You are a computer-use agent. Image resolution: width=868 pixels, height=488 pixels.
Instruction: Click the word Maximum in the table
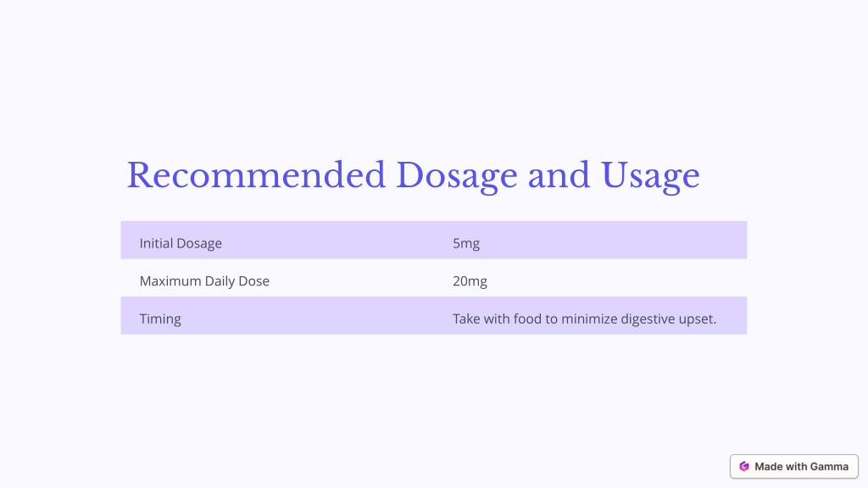pyautogui.click(x=170, y=281)
